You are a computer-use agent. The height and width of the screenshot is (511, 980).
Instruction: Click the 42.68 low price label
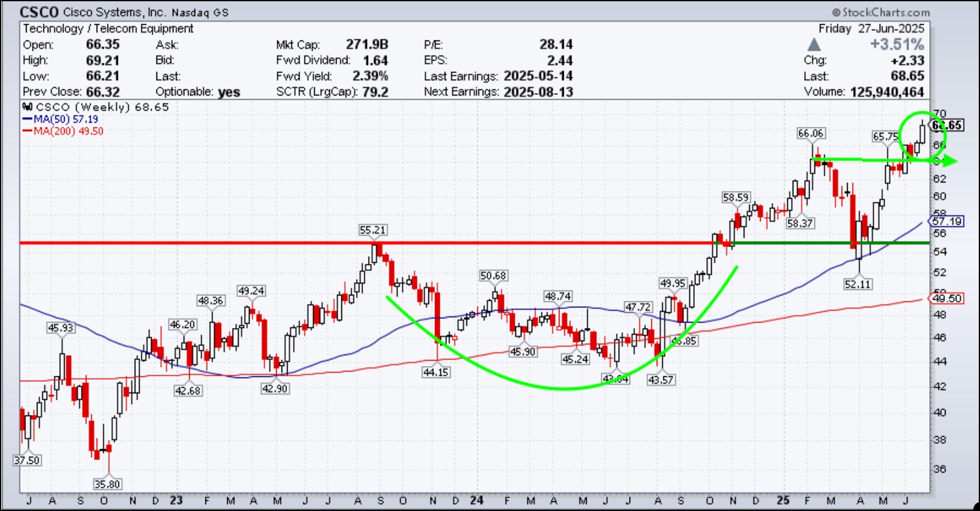[188, 391]
